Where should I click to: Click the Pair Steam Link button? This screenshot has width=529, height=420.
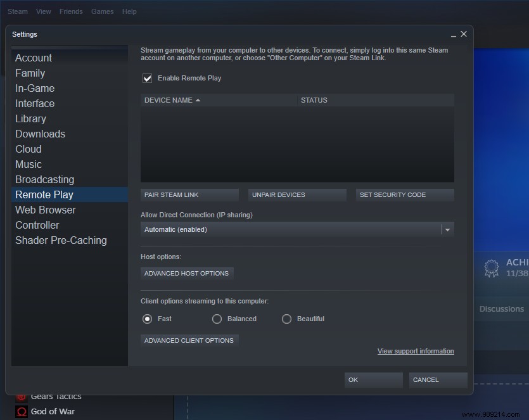coord(189,194)
